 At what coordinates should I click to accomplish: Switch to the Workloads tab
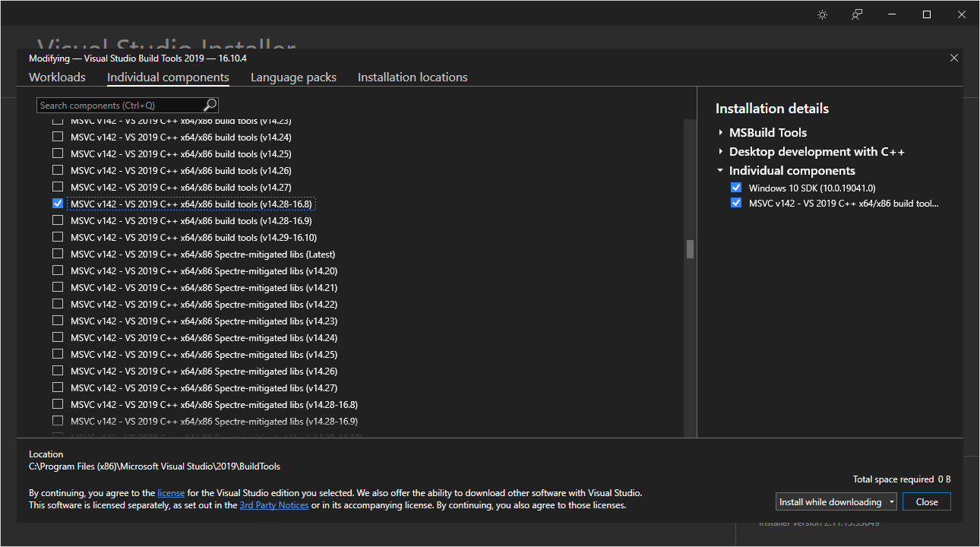point(57,77)
